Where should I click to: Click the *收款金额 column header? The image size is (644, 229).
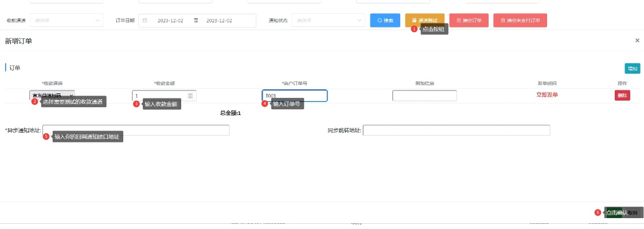point(164,83)
